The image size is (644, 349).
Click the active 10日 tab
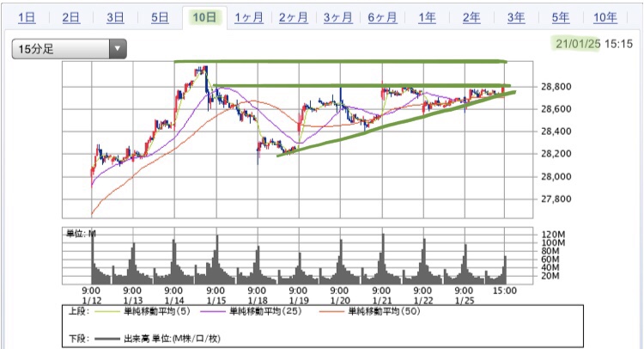tap(204, 18)
